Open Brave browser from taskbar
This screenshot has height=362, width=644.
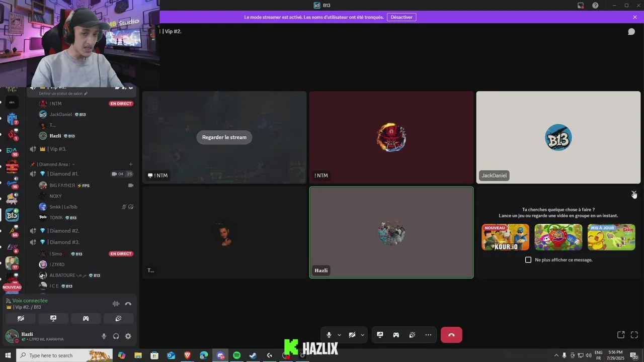(187, 355)
